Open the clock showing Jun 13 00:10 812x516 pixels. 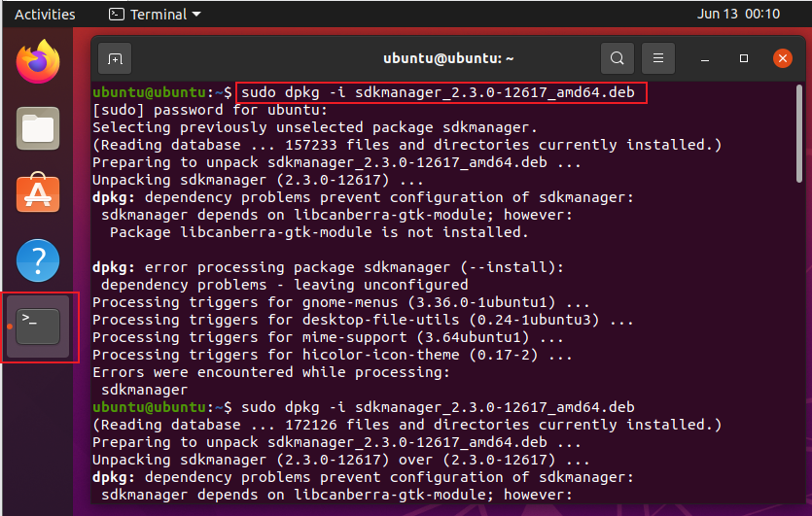738,14
